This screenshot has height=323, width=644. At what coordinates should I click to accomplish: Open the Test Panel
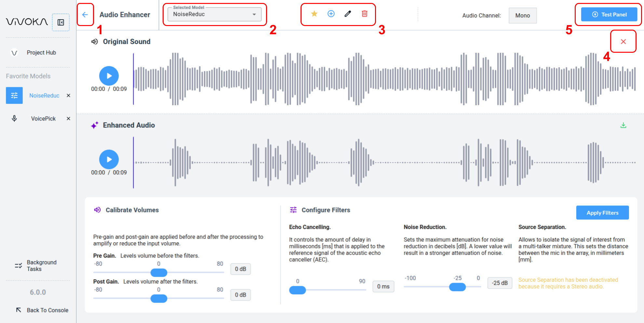point(609,15)
